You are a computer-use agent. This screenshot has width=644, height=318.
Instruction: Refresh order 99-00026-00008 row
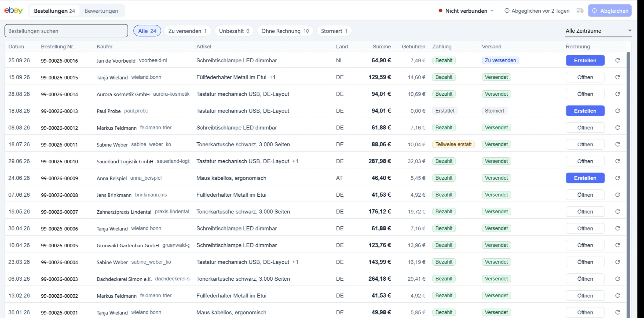(617, 195)
